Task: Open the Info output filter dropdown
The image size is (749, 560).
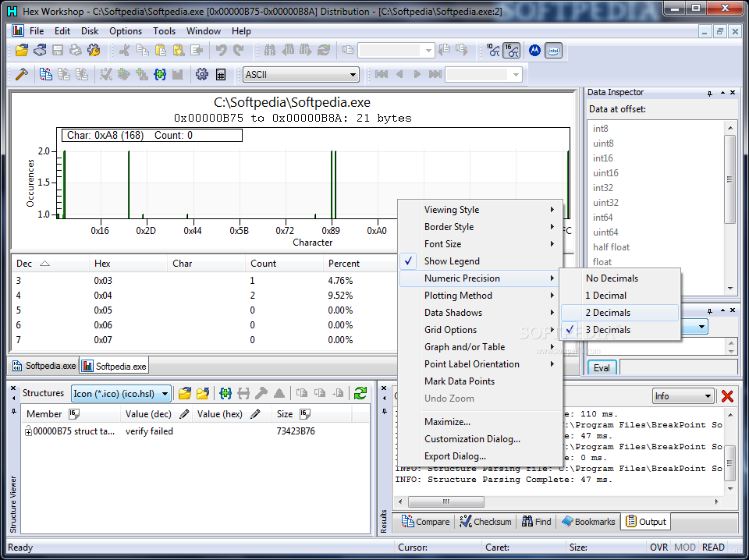Action: (683, 396)
